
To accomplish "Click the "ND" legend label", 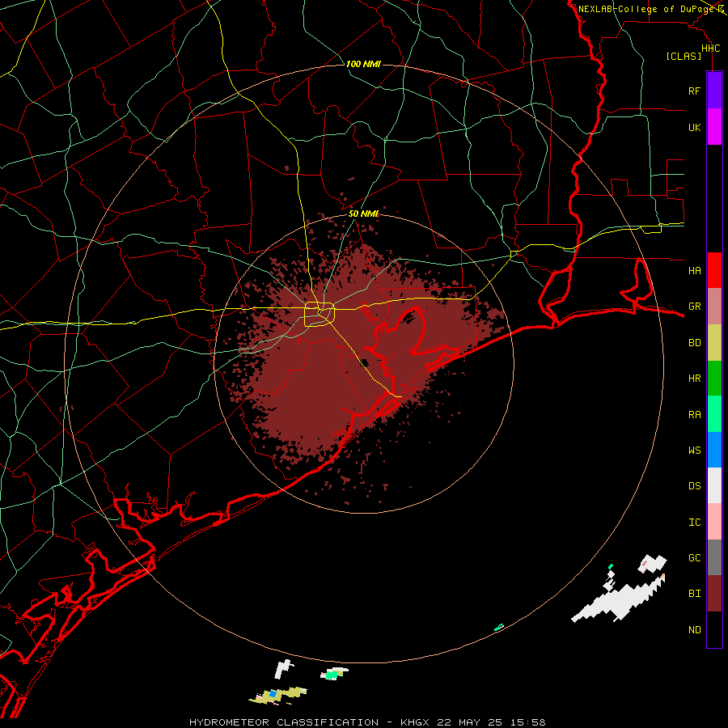I will 694,629.
